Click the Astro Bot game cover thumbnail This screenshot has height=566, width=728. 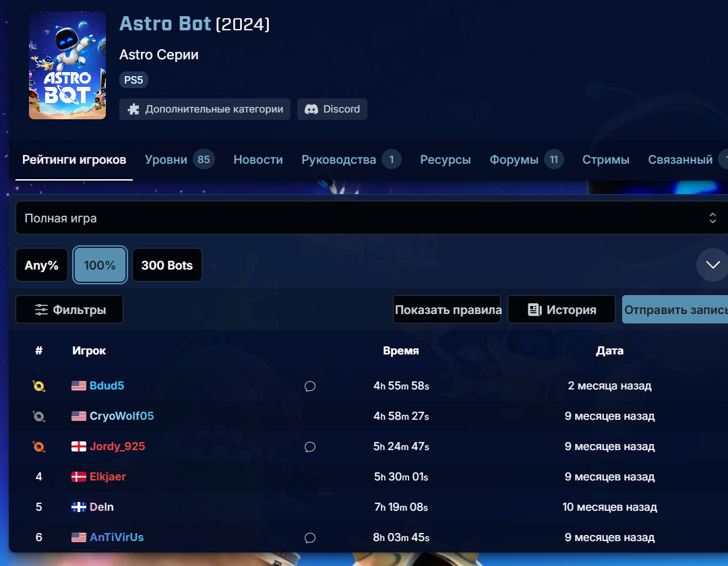click(67, 65)
